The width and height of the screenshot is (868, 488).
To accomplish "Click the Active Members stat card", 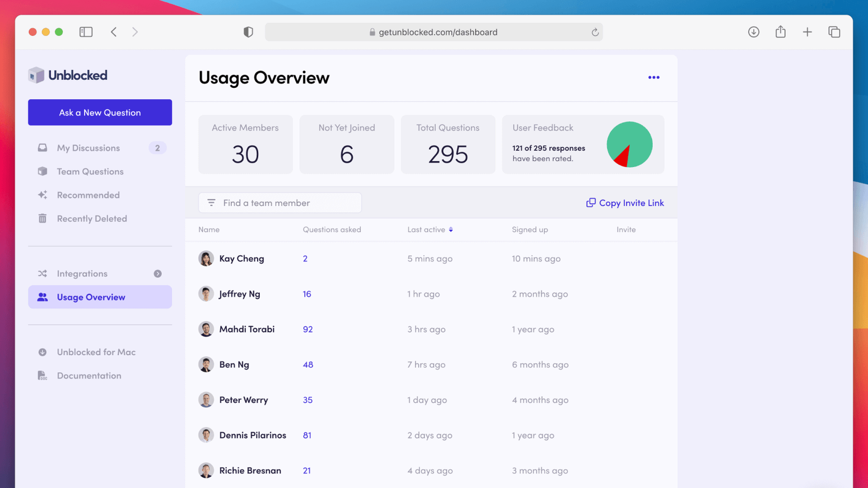I will pyautogui.click(x=246, y=144).
